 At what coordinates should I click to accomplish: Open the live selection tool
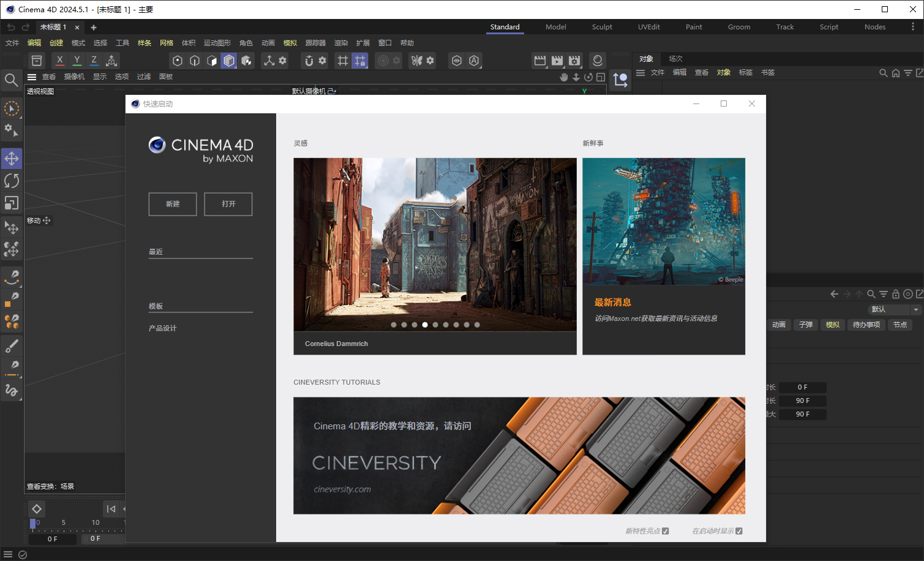pos(12,108)
